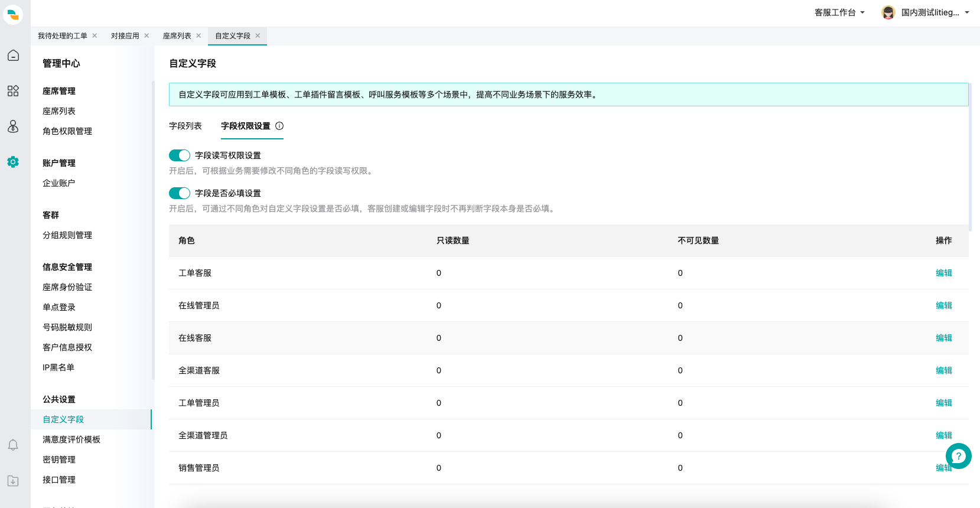Edit permissions for 工单客服 role
The image size is (980, 508).
coord(943,273)
